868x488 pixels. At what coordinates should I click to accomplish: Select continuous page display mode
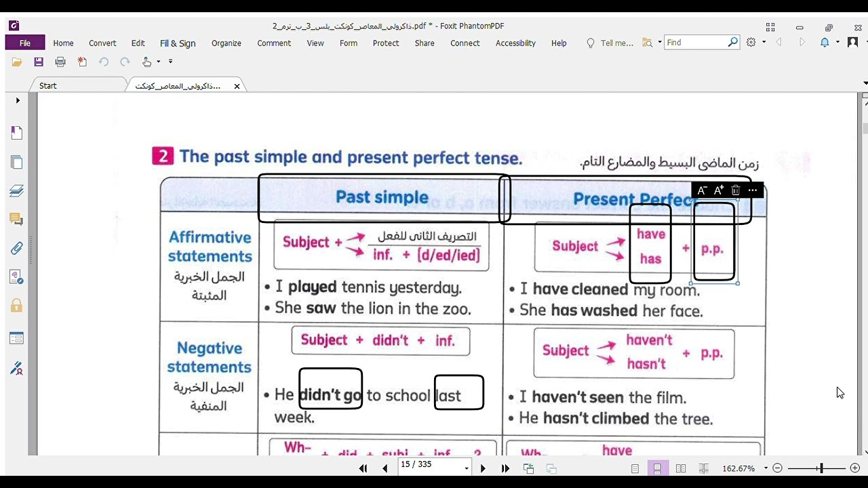click(x=657, y=468)
